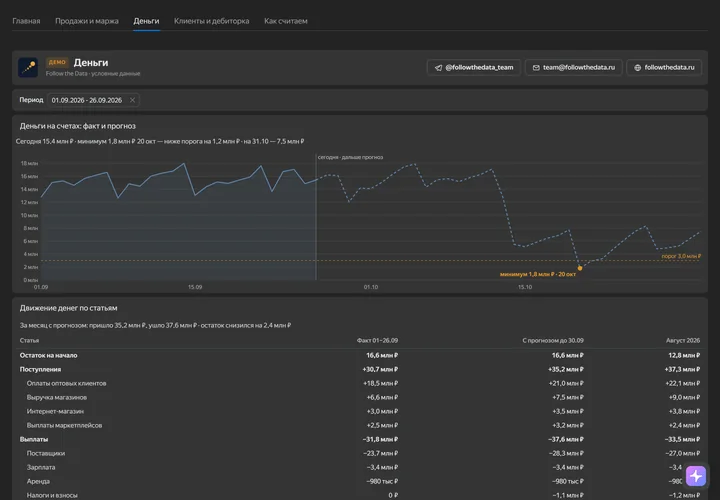720x500 pixels.
Task: Click column header 'Факт 01–26.09'
Action: click(x=377, y=340)
